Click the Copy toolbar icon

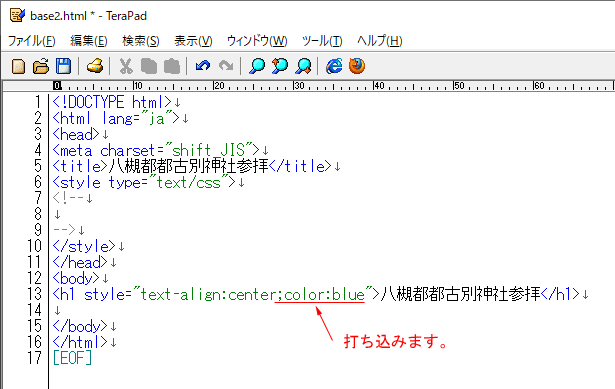(x=149, y=66)
